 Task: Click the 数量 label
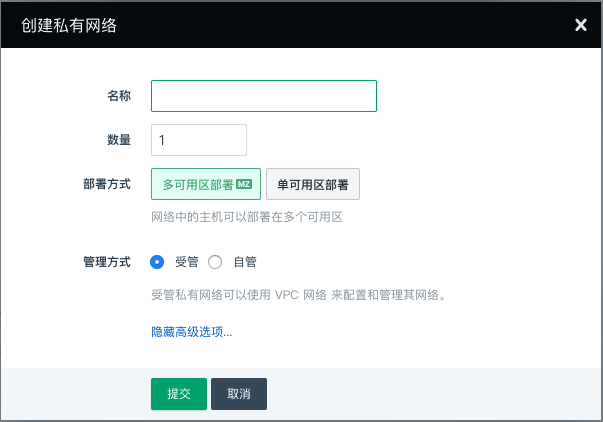pos(119,140)
